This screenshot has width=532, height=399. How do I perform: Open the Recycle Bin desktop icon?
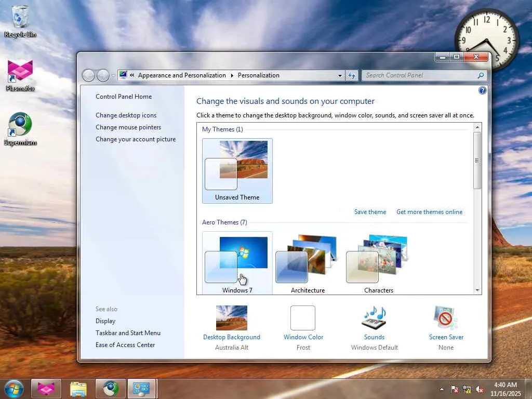click(20, 21)
